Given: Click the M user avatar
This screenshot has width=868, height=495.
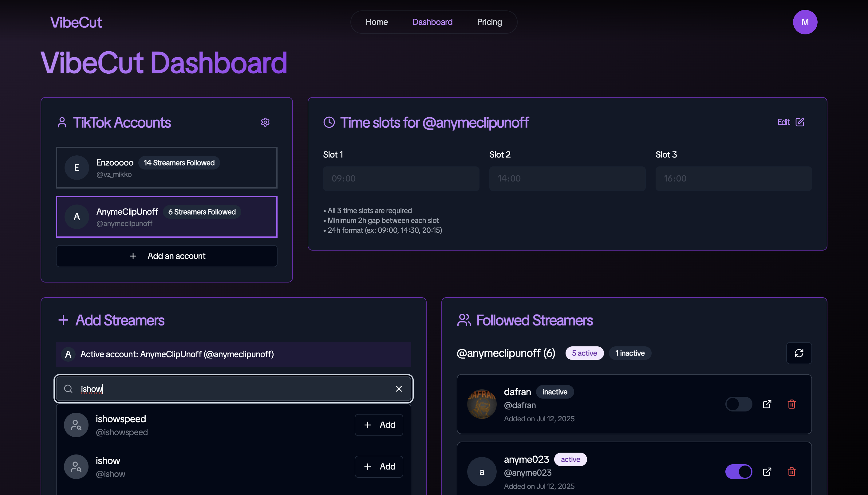Looking at the screenshot, I should pyautogui.click(x=805, y=22).
